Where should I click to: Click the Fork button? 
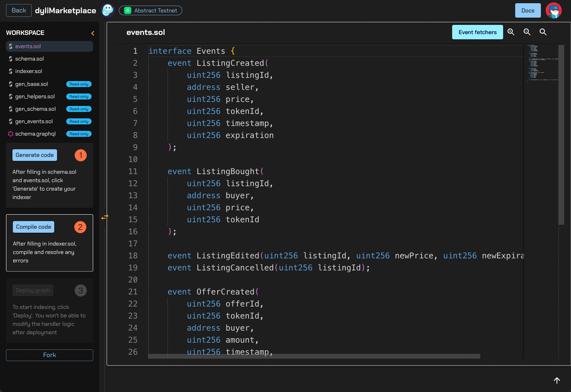point(49,355)
